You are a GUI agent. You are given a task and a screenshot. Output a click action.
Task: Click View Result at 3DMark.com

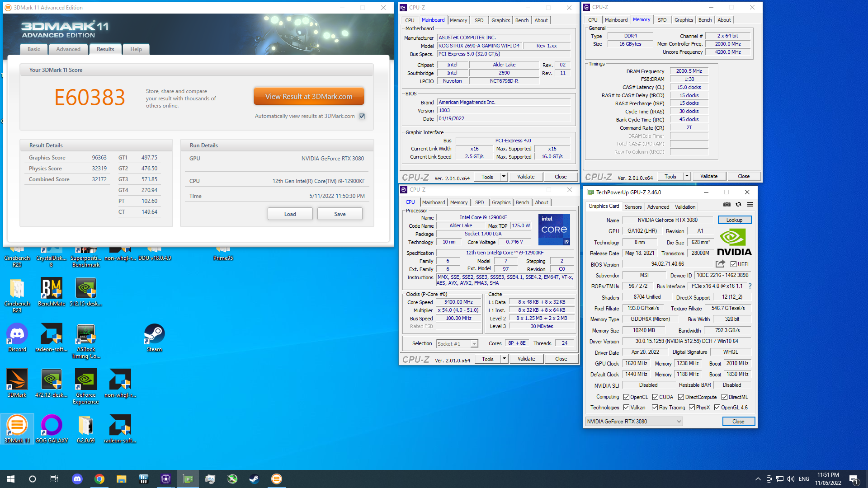(x=309, y=96)
